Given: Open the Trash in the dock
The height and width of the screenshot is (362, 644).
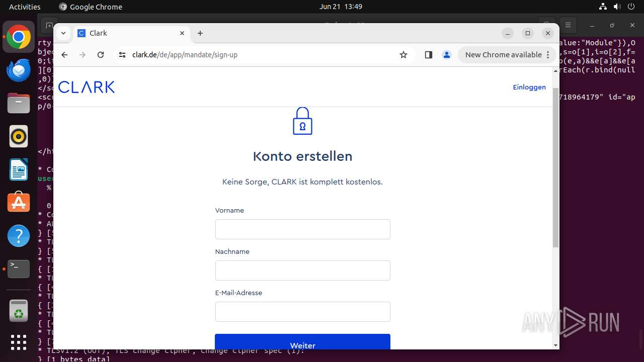Looking at the screenshot, I should coord(19,310).
